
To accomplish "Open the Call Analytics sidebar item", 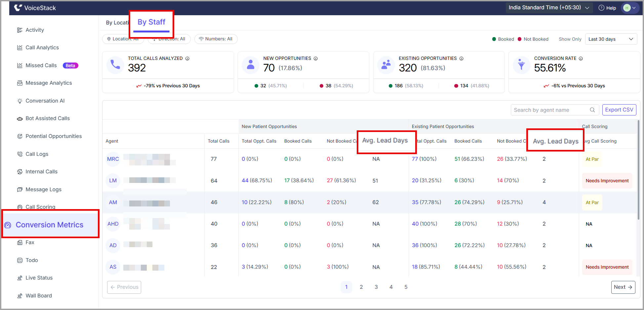I will tap(38, 48).
